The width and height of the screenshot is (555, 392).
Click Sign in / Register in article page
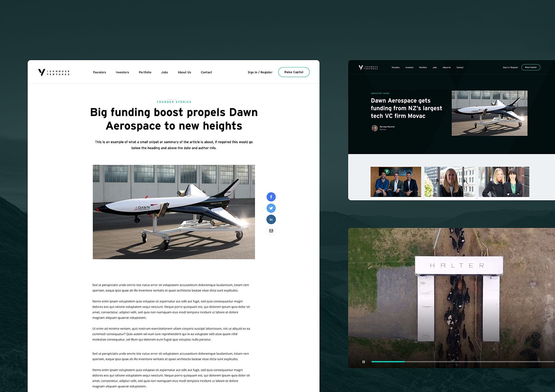260,72
